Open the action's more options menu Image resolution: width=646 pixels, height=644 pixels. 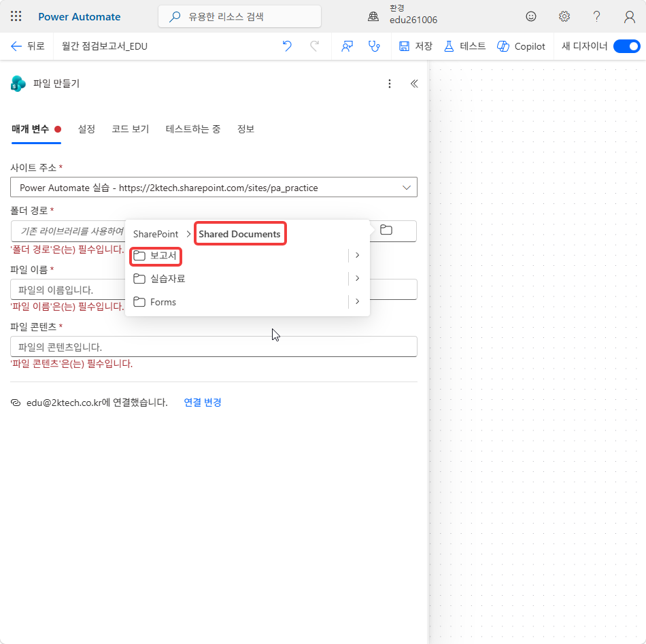coord(390,84)
